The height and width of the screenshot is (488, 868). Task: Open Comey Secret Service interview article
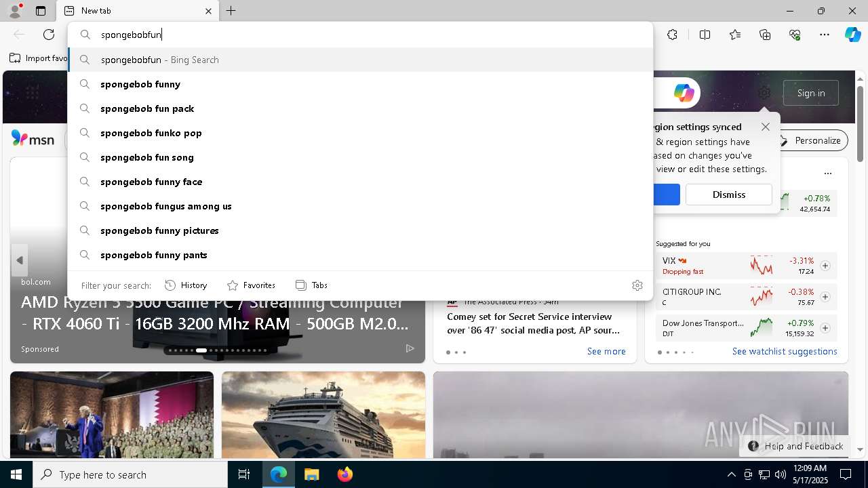pos(534,323)
